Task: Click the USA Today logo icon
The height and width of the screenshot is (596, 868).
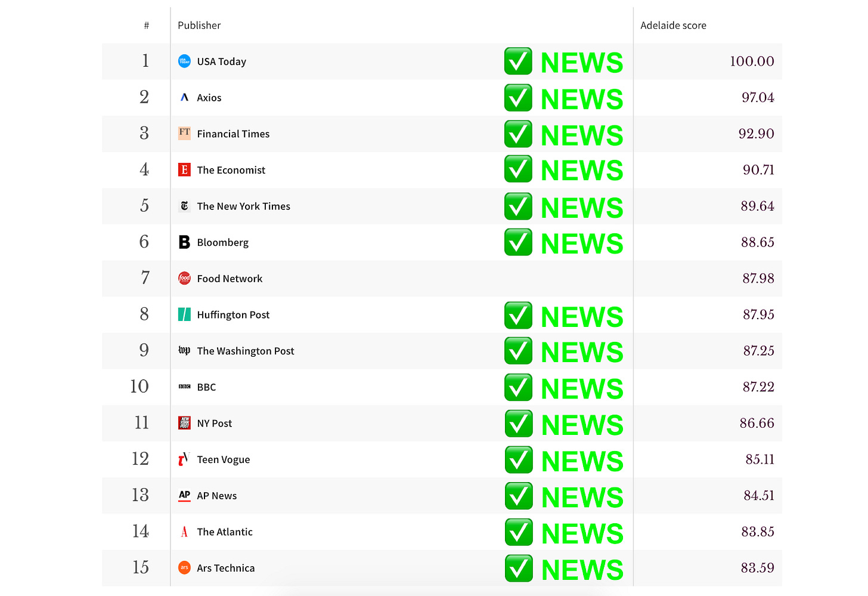Action: (184, 61)
